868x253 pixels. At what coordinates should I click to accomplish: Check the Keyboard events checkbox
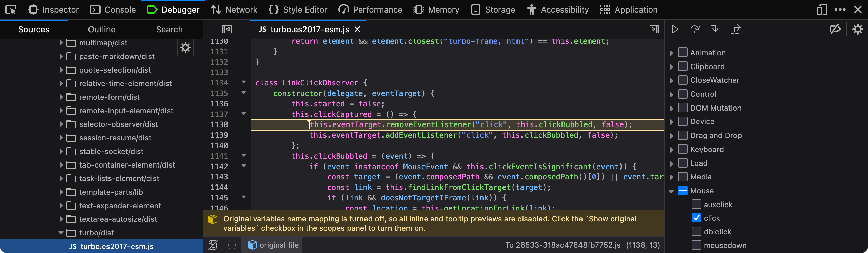point(683,149)
